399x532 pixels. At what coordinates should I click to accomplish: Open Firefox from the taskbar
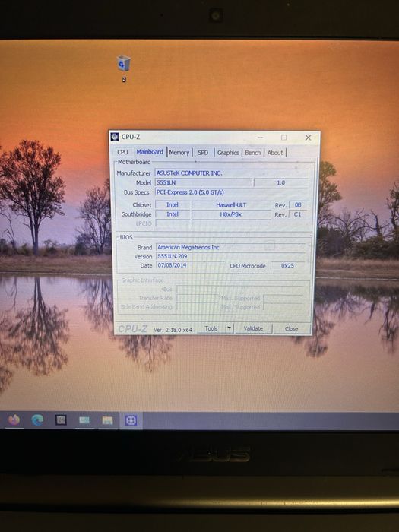click(x=14, y=420)
